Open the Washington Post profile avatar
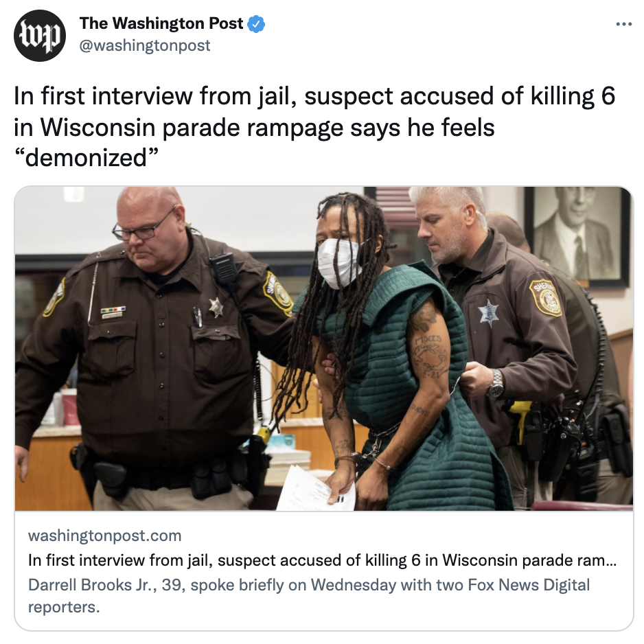Viewport: 644px width, 644px height. [39, 36]
